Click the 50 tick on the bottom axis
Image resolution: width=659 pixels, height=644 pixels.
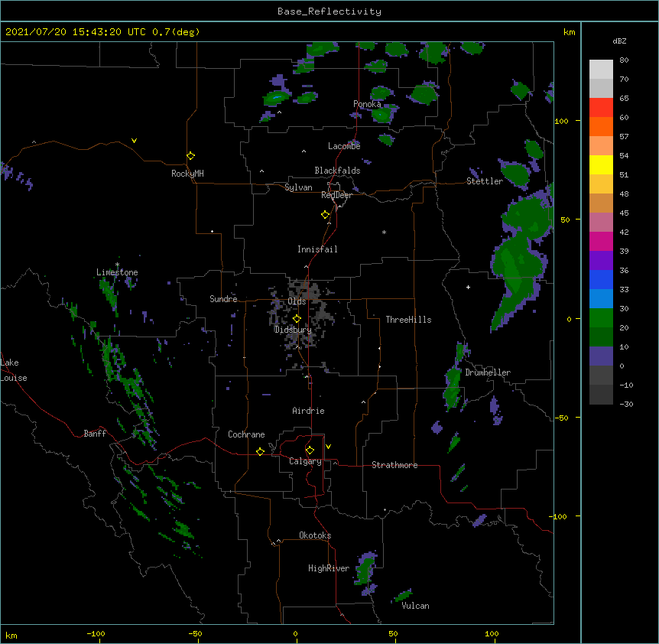tap(393, 633)
